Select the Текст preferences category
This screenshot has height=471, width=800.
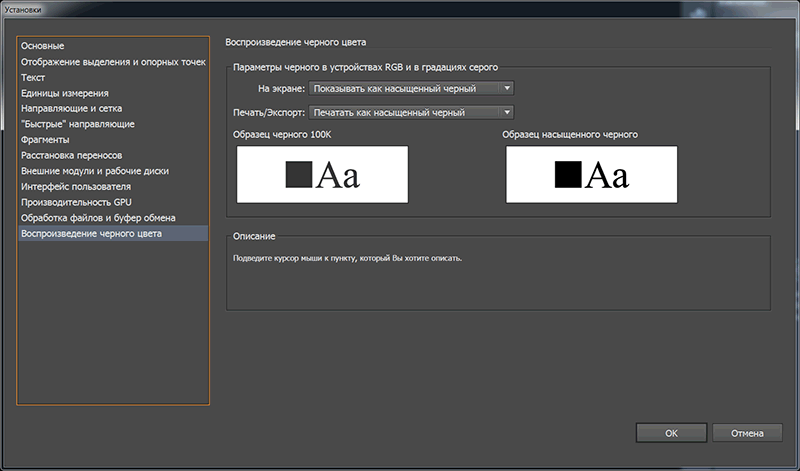[34, 77]
